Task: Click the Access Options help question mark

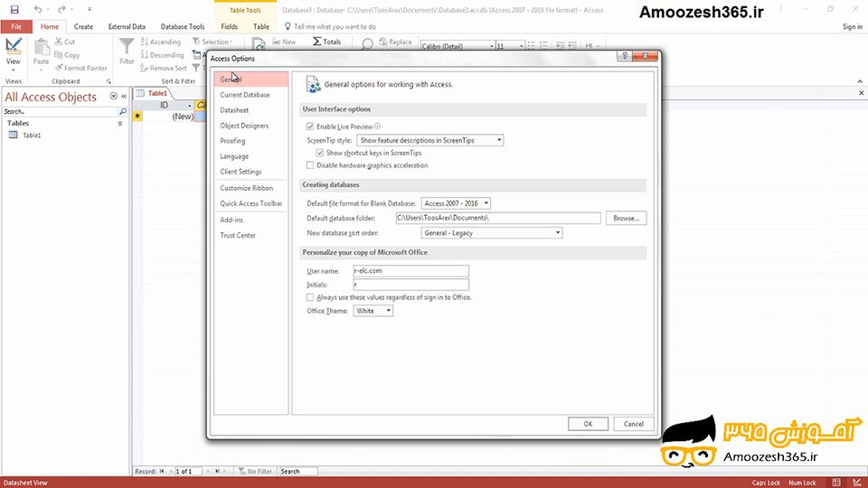Action: pyautogui.click(x=625, y=56)
